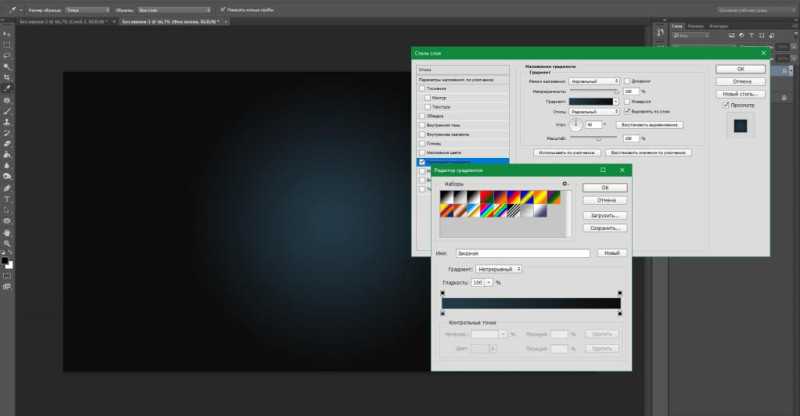
Task: Enable Тиснение effect checkbox
Action: [x=422, y=89]
